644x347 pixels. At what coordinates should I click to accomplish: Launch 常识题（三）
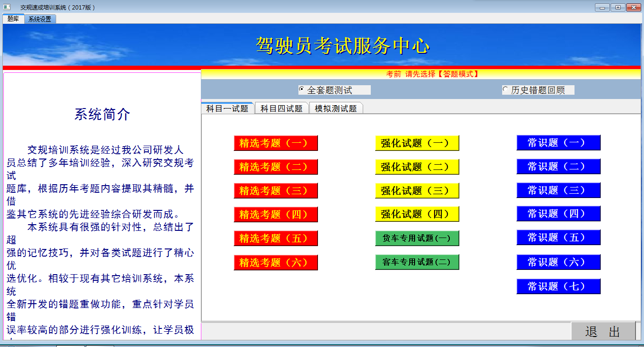pyautogui.click(x=558, y=190)
